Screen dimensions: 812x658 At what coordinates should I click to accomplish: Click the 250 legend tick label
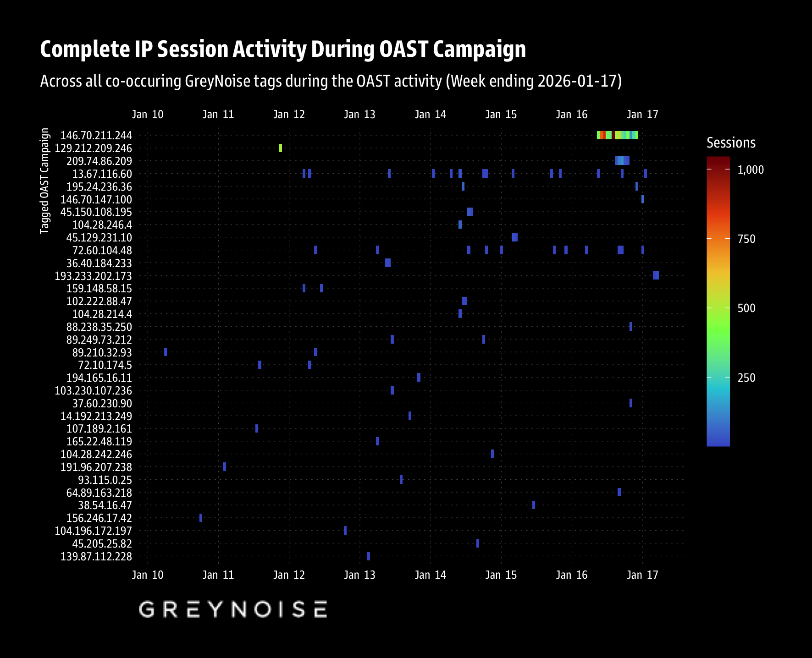pos(746,378)
